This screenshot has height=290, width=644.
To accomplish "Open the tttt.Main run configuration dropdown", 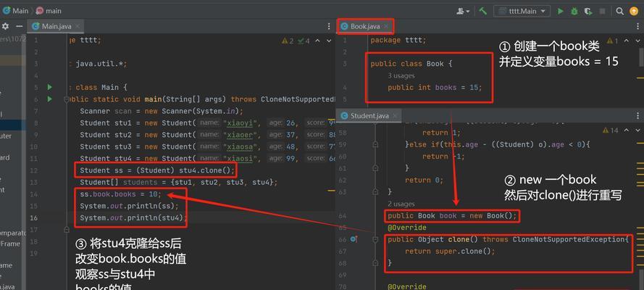I will 522,11.
